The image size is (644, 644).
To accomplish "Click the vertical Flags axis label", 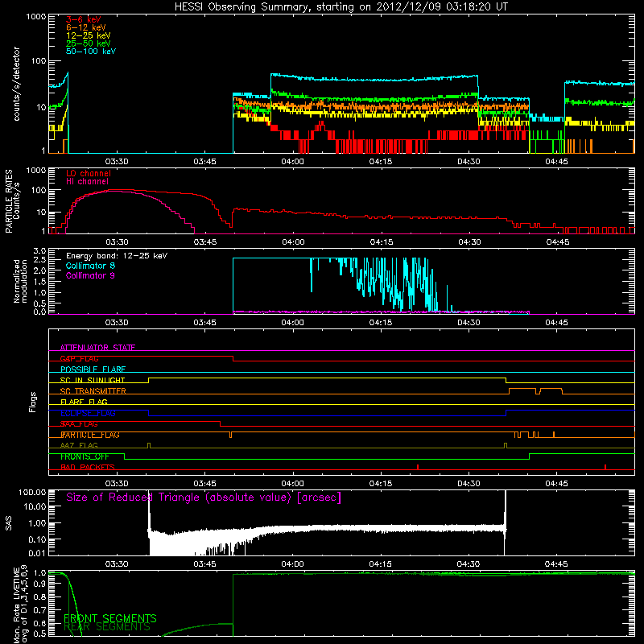I will click(33, 402).
